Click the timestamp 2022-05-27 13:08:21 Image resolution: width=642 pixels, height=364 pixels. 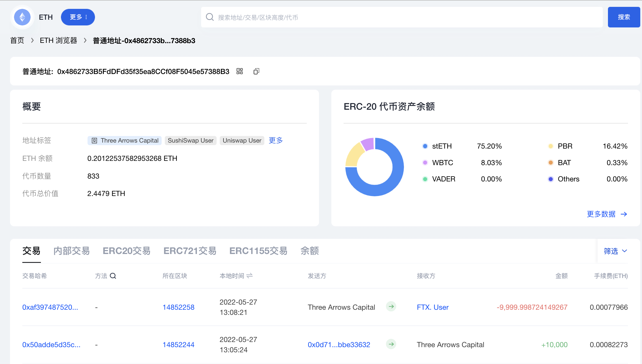point(238,307)
